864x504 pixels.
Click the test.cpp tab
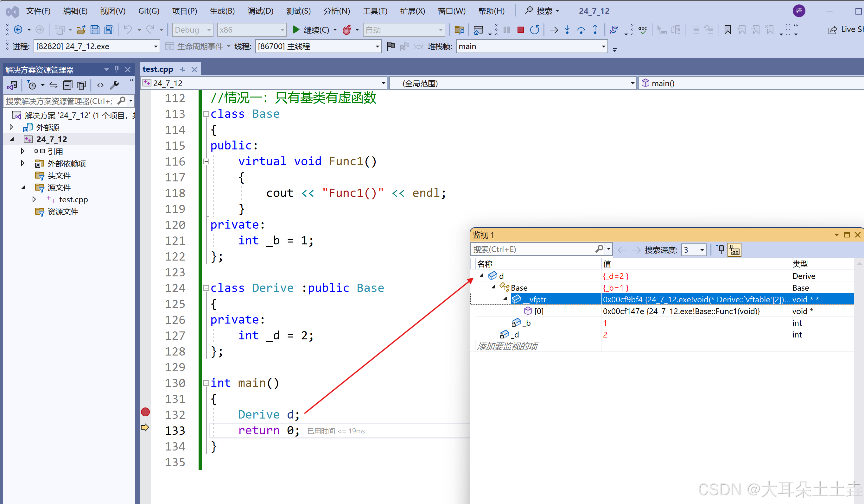pyautogui.click(x=158, y=68)
